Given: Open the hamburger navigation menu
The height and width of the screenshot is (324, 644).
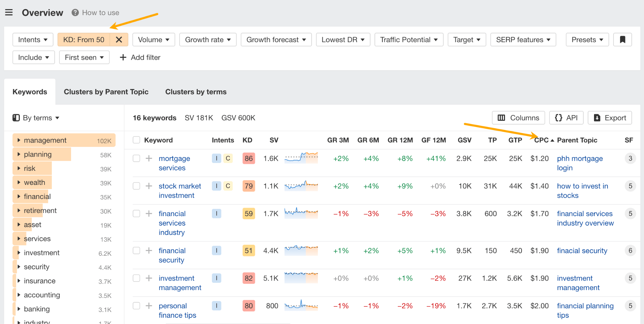Looking at the screenshot, I should pyautogui.click(x=8, y=12).
